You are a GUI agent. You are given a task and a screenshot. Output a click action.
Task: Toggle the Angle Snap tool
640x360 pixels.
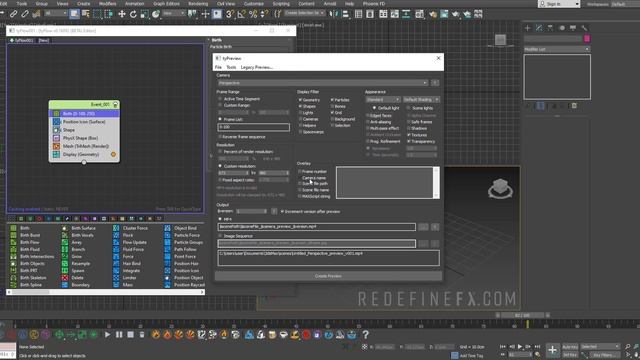pyautogui.click(x=241, y=14)
